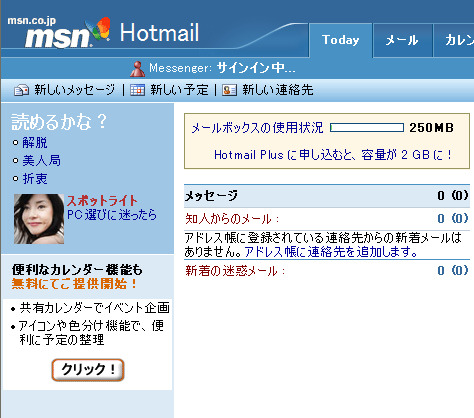Open the partially visible カレンダー tab
The height and width of the screenshot is (418, 474).
tap(454, 40)
